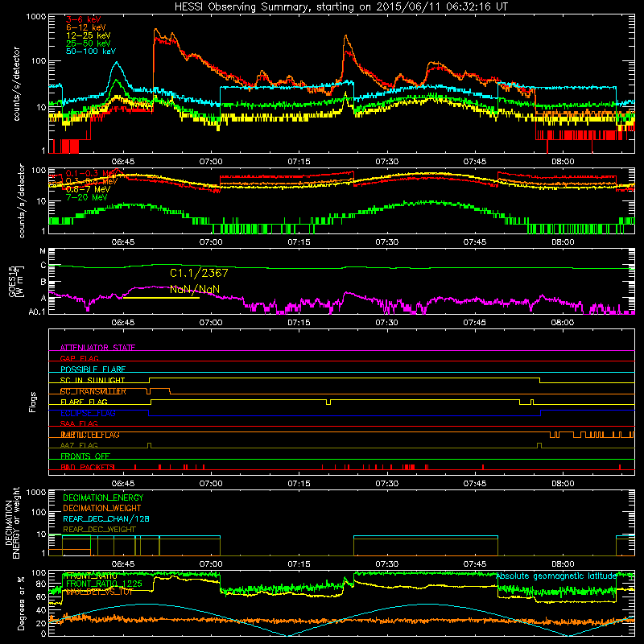Click the green 7-20 MeV legend label
The width and height of the screenshot is (644, 644).
point(87,197)
